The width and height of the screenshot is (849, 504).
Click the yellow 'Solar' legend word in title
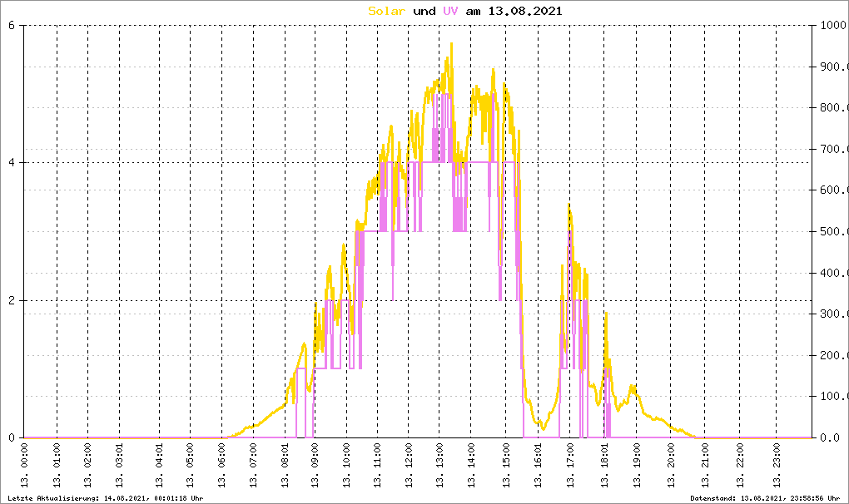pyautogui.click(x=386, y=12)
